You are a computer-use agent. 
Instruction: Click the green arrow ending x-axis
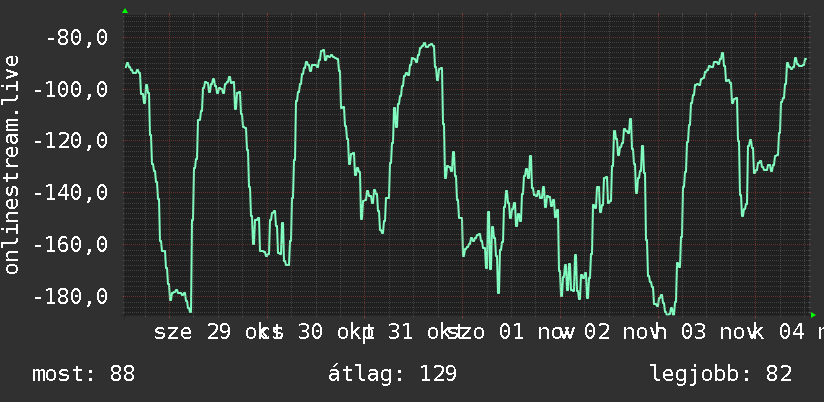(x=813, y=315)
